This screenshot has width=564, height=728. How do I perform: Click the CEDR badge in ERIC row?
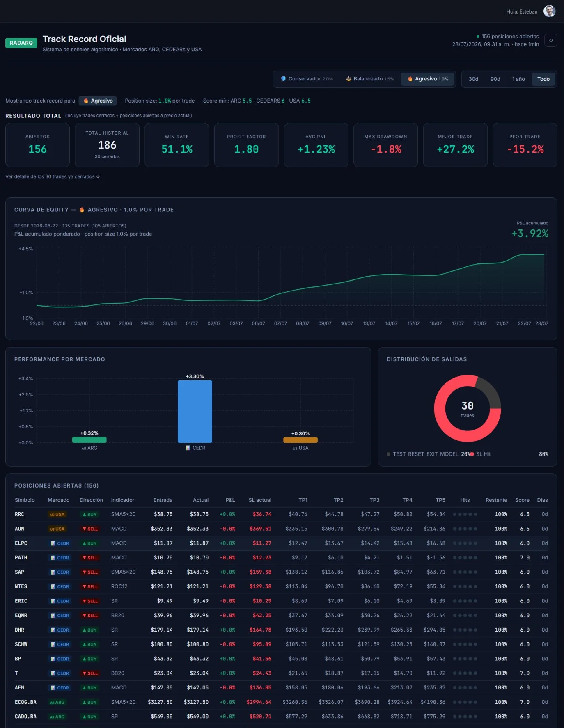[x=60, y=601]
